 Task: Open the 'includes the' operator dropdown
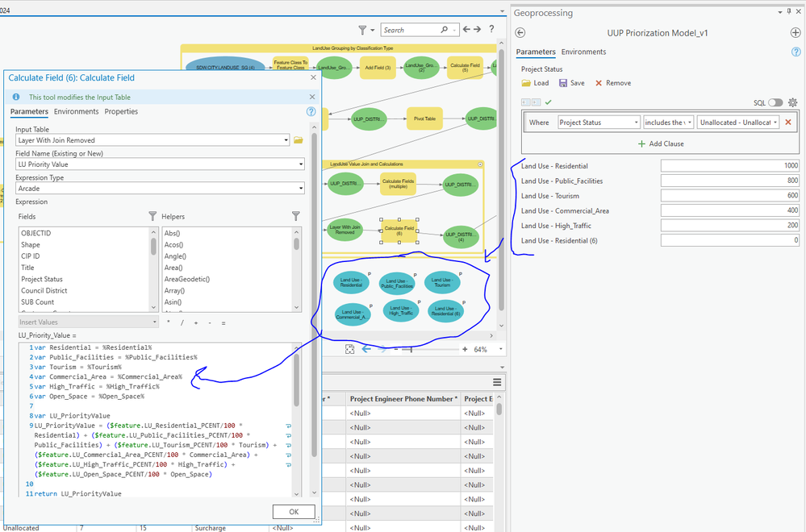(x=690, y=123)
